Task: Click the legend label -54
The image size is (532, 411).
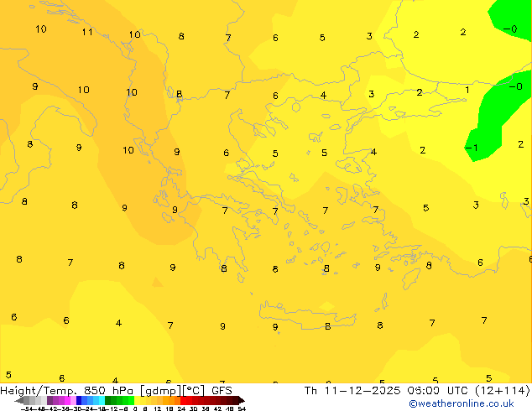Action: click(27, 408)
